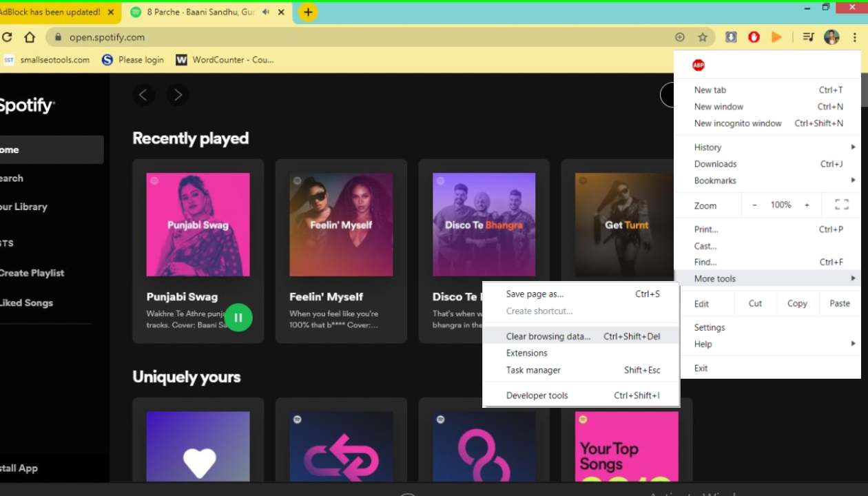Close the AdBlock has been updated tab
Screen dimensions: 868x496
pos(111,12)
